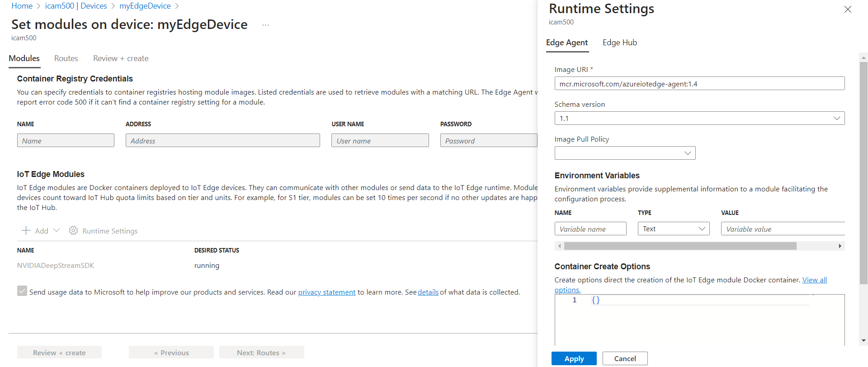Click the Variable value input field
This screenshot has height=367, width=868.
pyautogui.click(x=783, y=229)
